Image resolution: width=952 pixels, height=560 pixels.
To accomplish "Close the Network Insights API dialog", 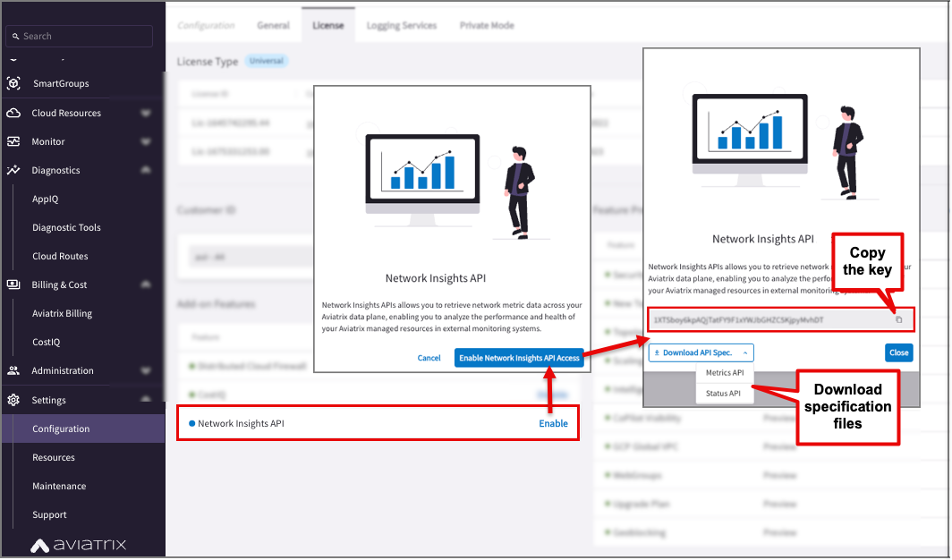I will [x=899, y=352].
